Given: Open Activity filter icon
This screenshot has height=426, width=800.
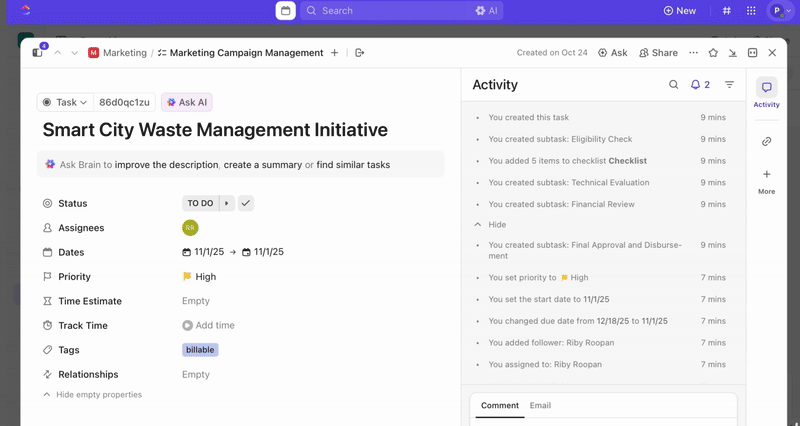Looking at the screenshot, I should click(x=729, y=85).
